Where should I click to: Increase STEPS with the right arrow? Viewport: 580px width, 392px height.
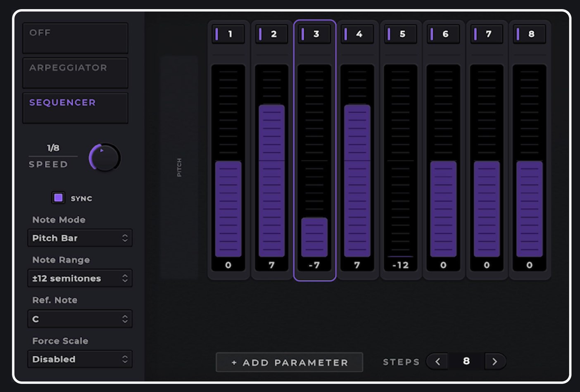point(494,361)
